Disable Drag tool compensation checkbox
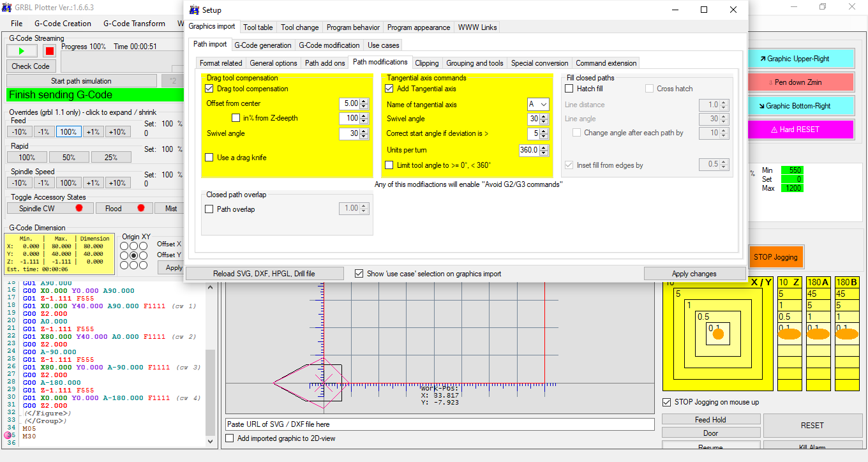 click(x=210, y=89)
